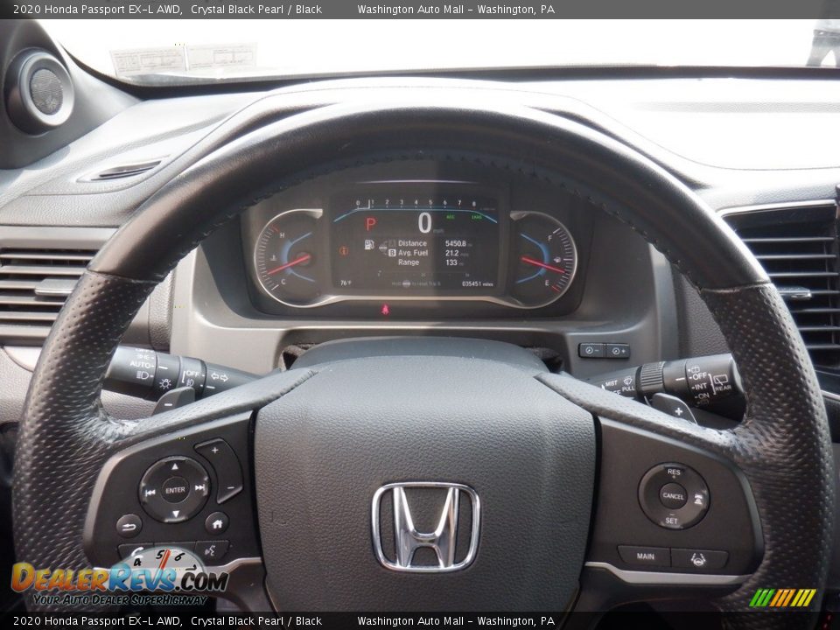Screen dimensions: 840x630
Task: Hit the down arrow on the left control pad
Action: click(x=175, y=514)
